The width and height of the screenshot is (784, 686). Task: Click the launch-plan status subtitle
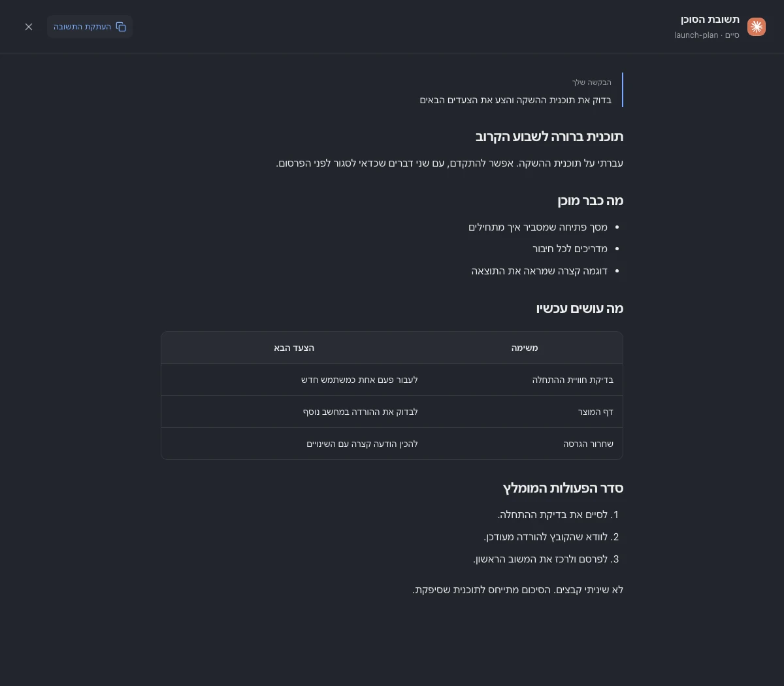[x=707, y=35]
